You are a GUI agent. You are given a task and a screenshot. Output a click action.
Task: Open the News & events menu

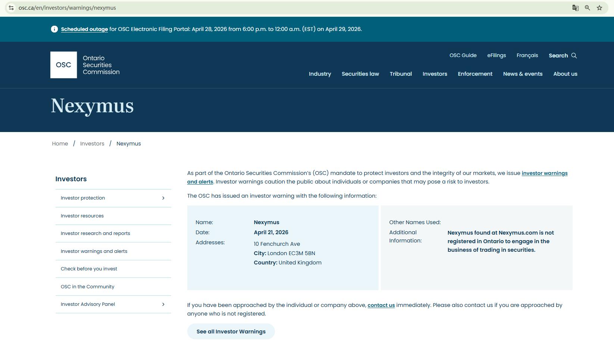pyautogui.click(x=523, y=74)
